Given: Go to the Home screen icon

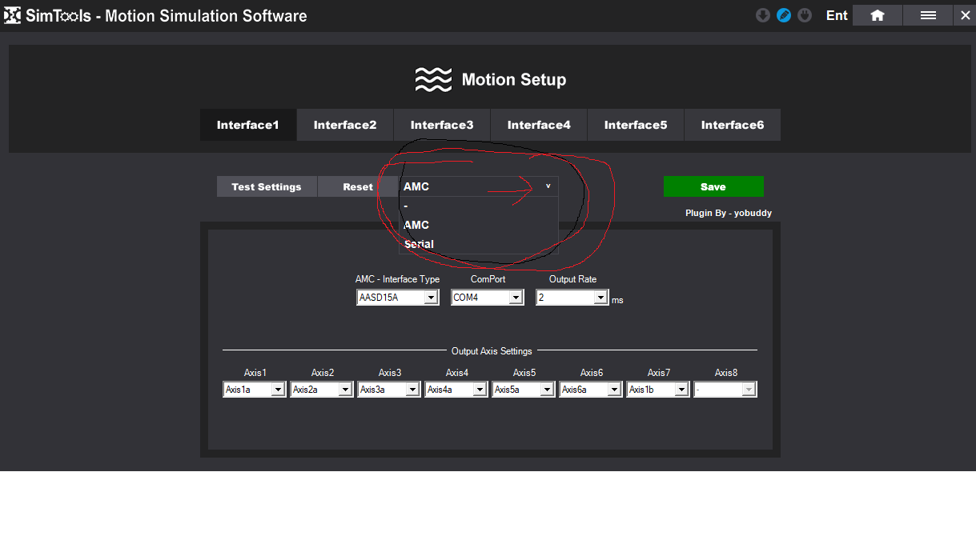Looking at the screenshot, I should (878, 15).
